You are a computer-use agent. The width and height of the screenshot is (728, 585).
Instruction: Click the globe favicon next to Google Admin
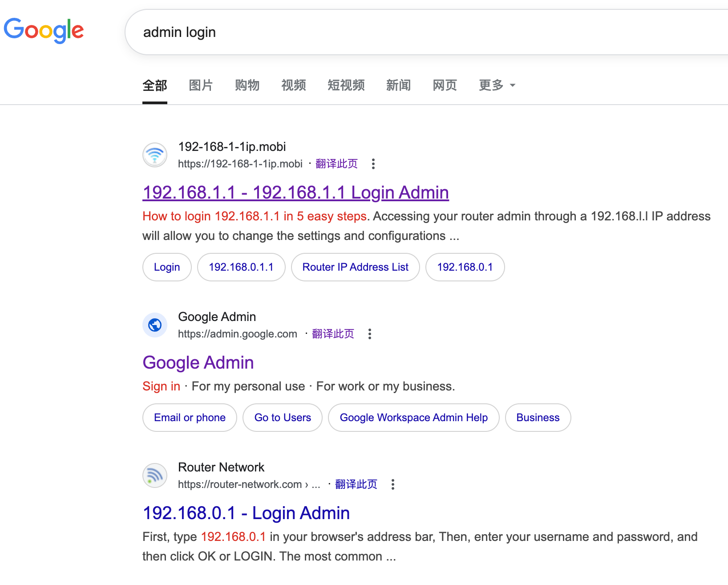tap(154, 325)
